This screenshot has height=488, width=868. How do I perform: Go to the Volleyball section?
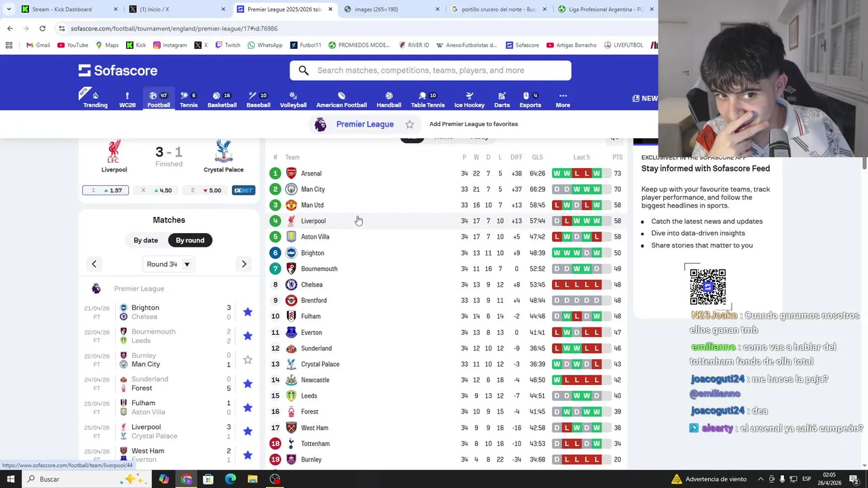point(293,100)
